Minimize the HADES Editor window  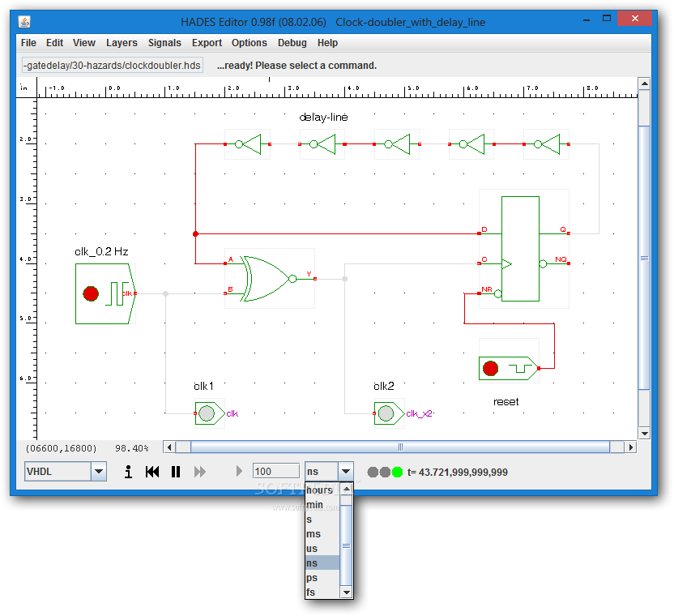587,19
